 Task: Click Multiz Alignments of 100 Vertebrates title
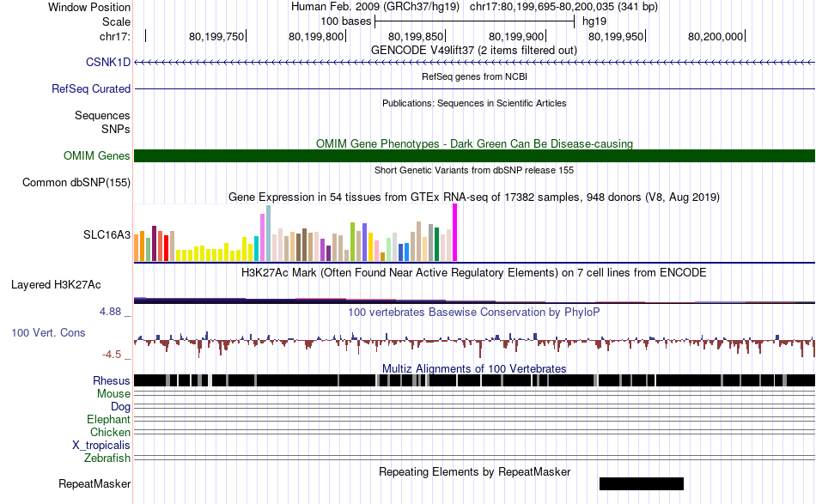[474, 368]
